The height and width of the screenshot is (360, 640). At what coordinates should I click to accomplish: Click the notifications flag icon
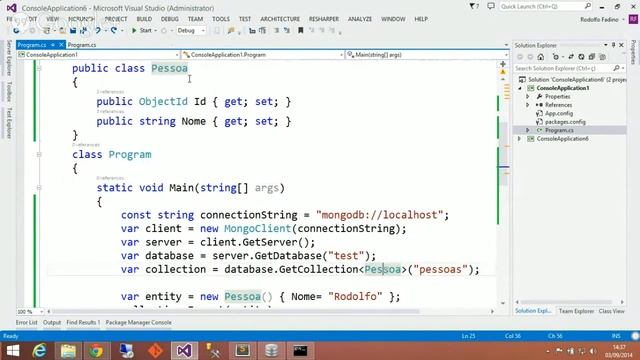pos(474,6)
